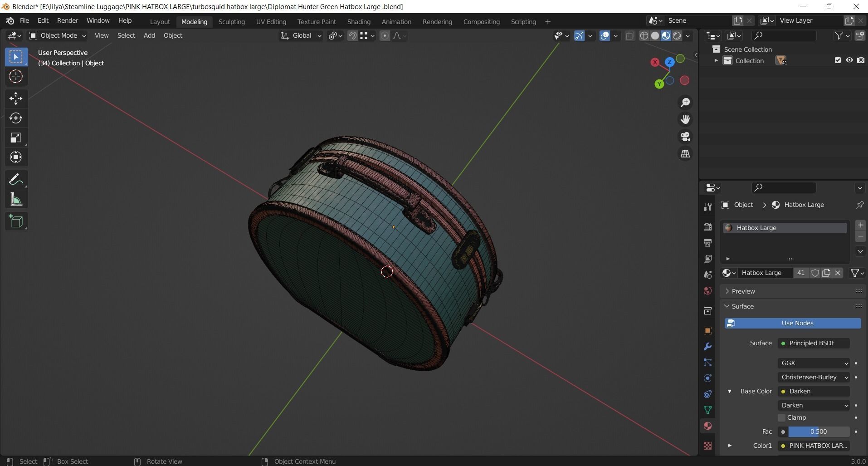Open the Object Mode dropdown
868x466 pixels.
tap(57, 35)
